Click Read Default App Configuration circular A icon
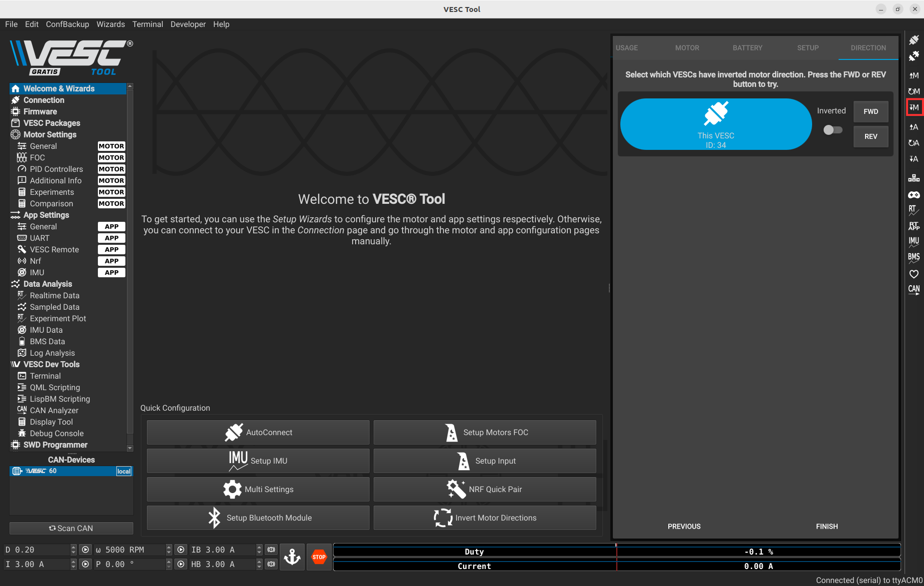Viewport: 924px width, 586px height. click(x=914, y=143)
